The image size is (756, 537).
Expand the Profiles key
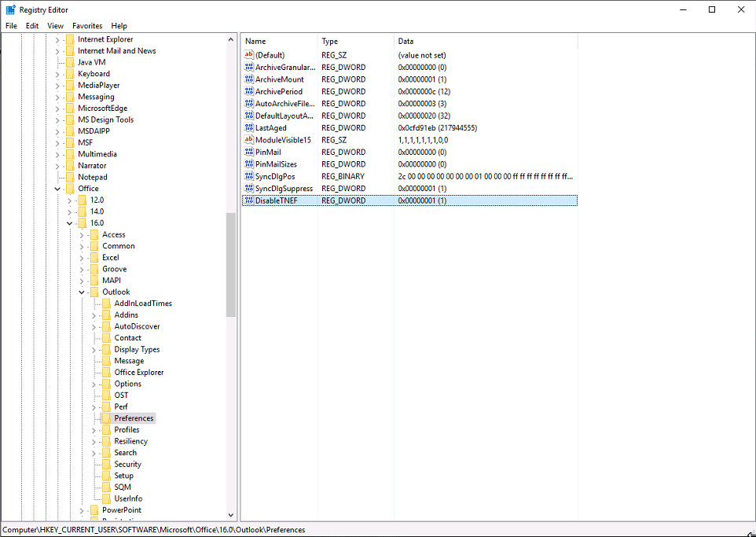[94, 430]
